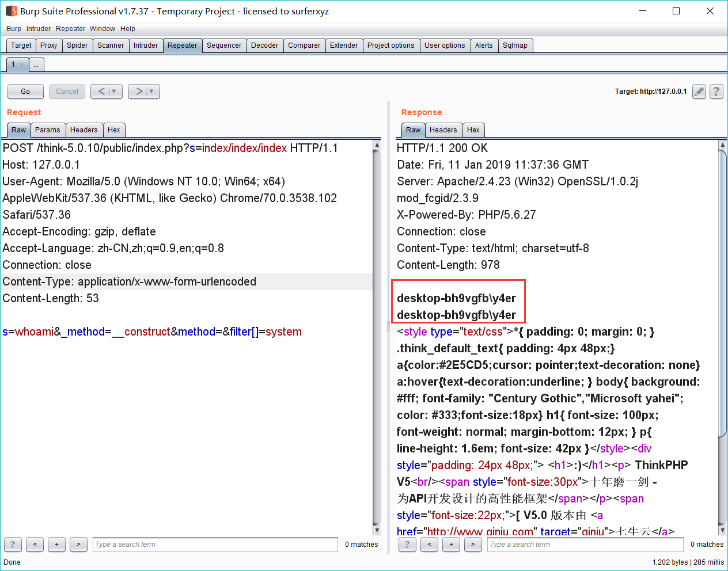The width and height of the screenshot is (728, 571).
Task: Click the Request pane scrollbar down arrow
Action: click(377, 530)
